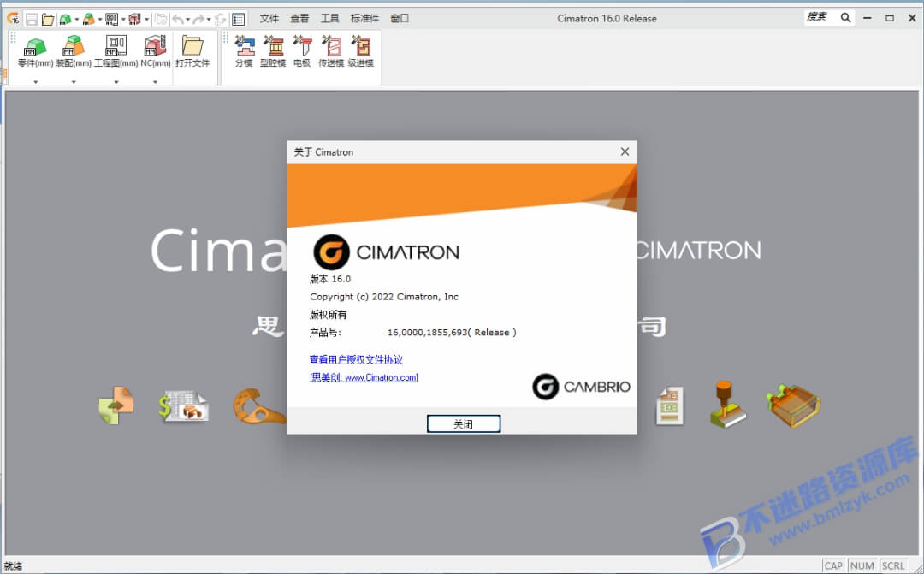Screen dimensions: 924x574
Task: Click the SCRL indicator in the status bar
Action: pyautogui.click(x=893, y=565)
